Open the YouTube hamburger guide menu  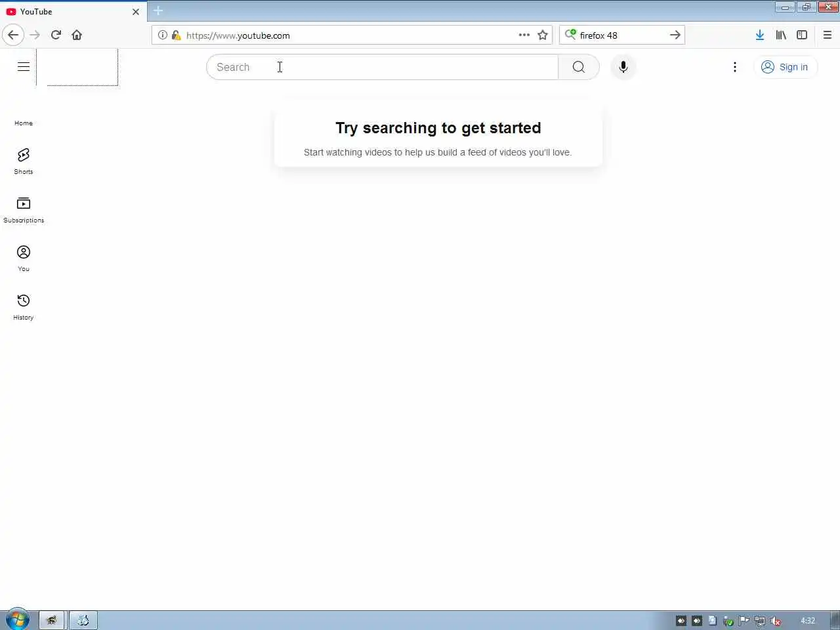[24, 67]
